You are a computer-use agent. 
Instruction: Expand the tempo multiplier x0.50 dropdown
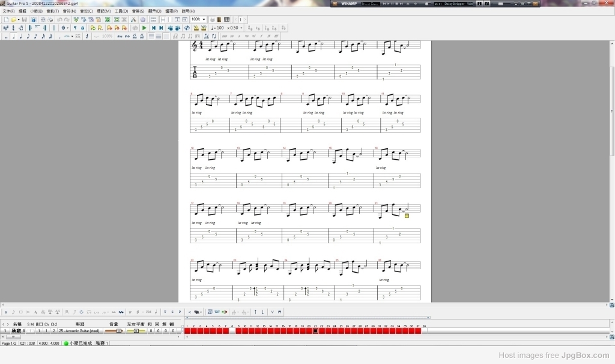241,28
